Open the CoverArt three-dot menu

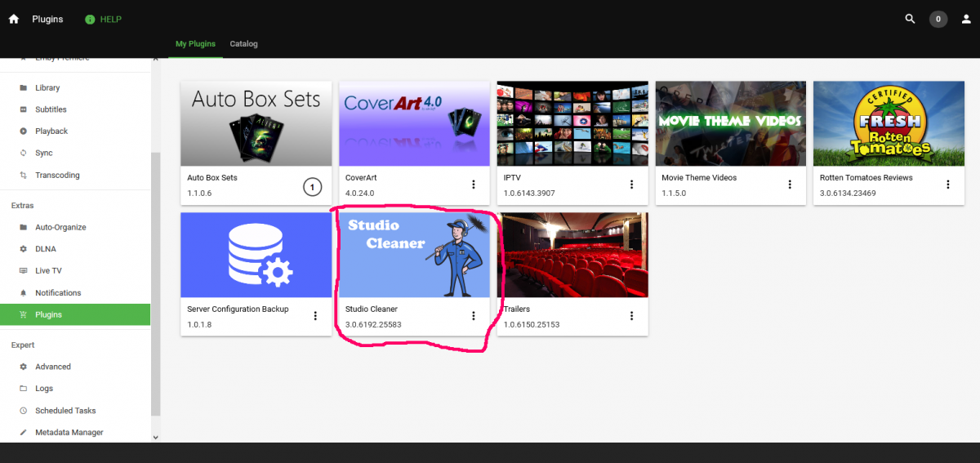tap(474, 185)
